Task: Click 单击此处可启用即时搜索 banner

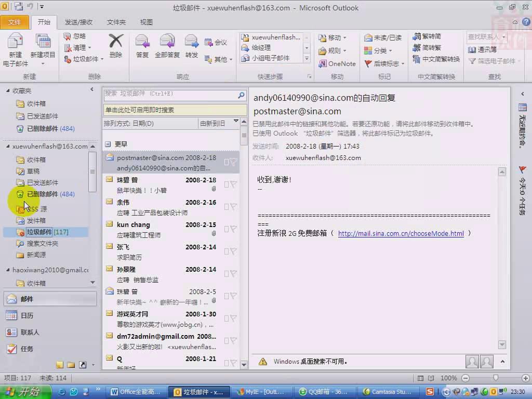Action: [175, 110]
